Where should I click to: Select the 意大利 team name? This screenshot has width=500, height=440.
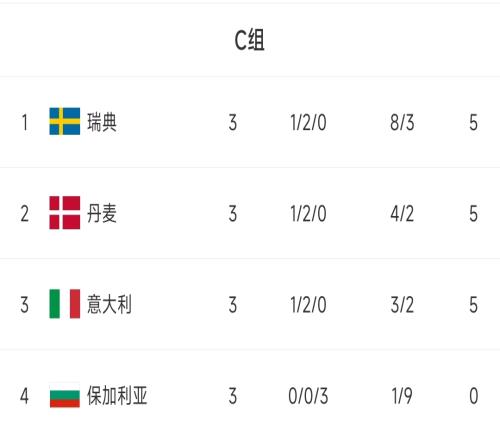(109, 304)
